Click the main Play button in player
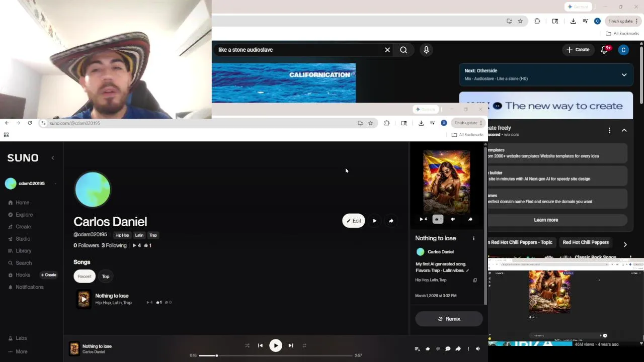 point(275,345)
